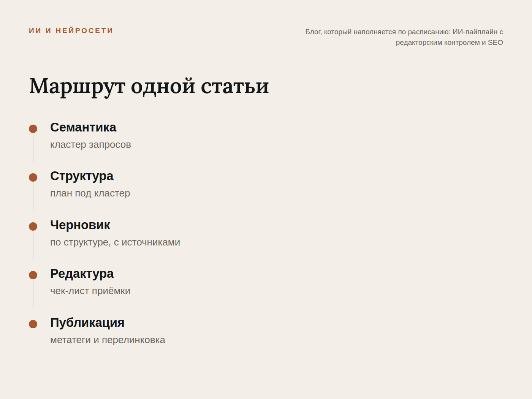Image resolution: width=532 pixels, height=399 pixels.
Task: Click the description 'метатеги и перелинковка'
Action: [108, 340]
